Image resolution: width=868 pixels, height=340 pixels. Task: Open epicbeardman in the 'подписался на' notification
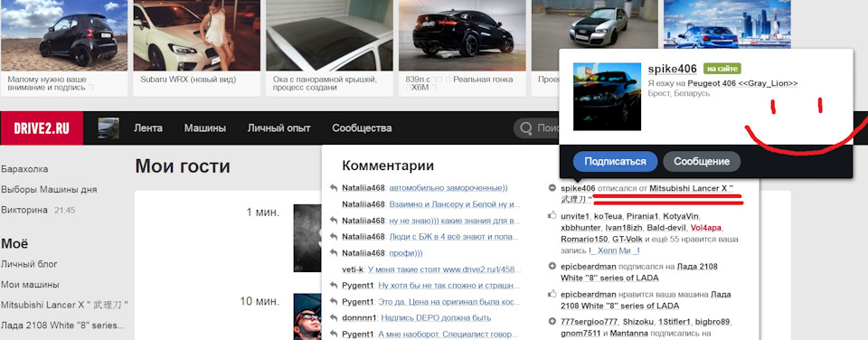tap(588, 267)
